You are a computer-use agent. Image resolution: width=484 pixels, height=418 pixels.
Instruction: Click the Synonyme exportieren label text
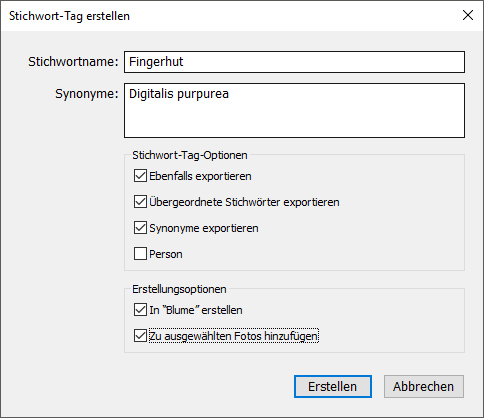[x=204, y=228]
